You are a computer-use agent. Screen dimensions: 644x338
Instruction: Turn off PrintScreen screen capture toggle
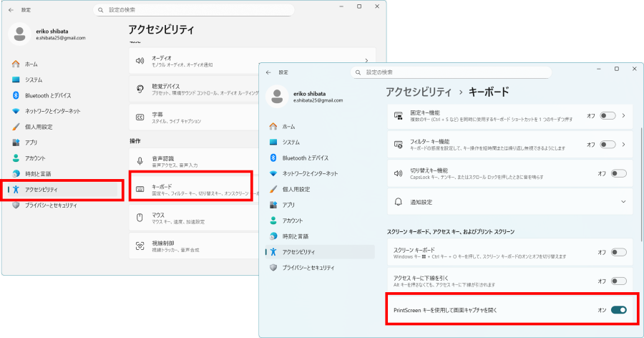click(618, 310)
